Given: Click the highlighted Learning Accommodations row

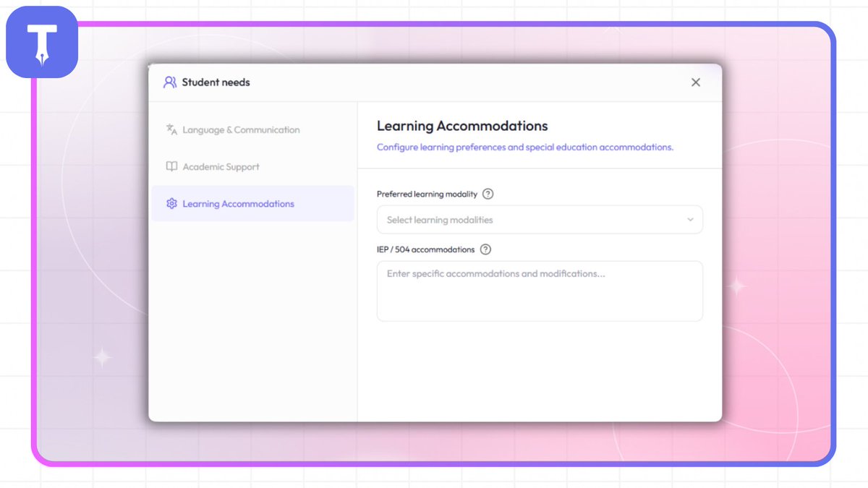Looking at the screenshot, I should coord(252,203).
